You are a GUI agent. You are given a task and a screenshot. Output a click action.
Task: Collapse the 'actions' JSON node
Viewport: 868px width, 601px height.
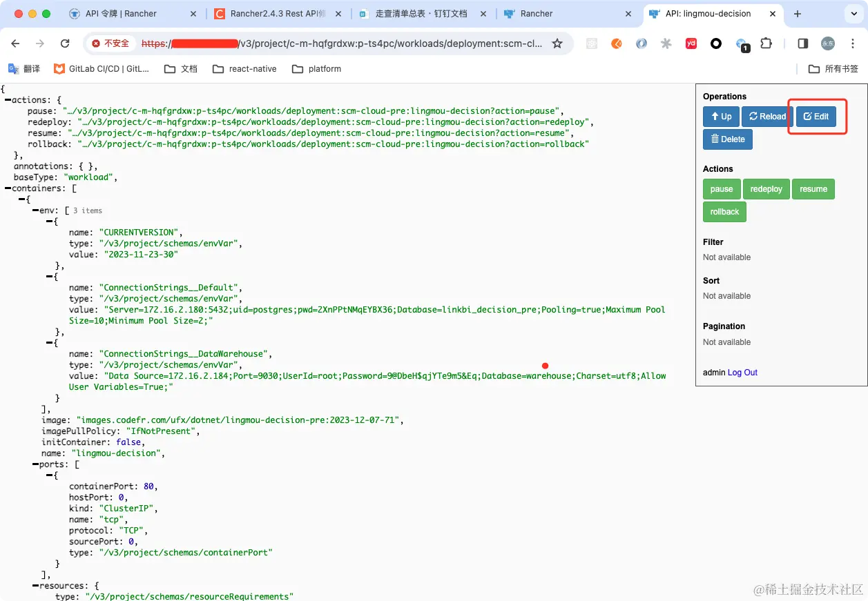[8, 100]
